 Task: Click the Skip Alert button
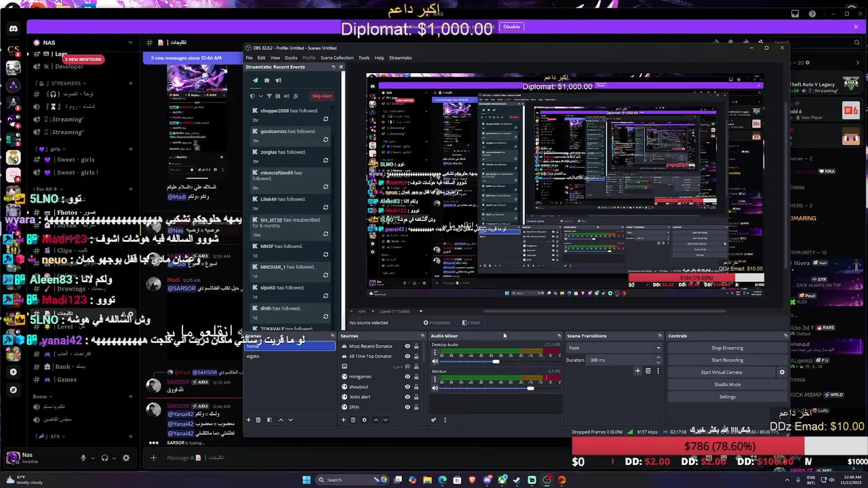[321, 96]
